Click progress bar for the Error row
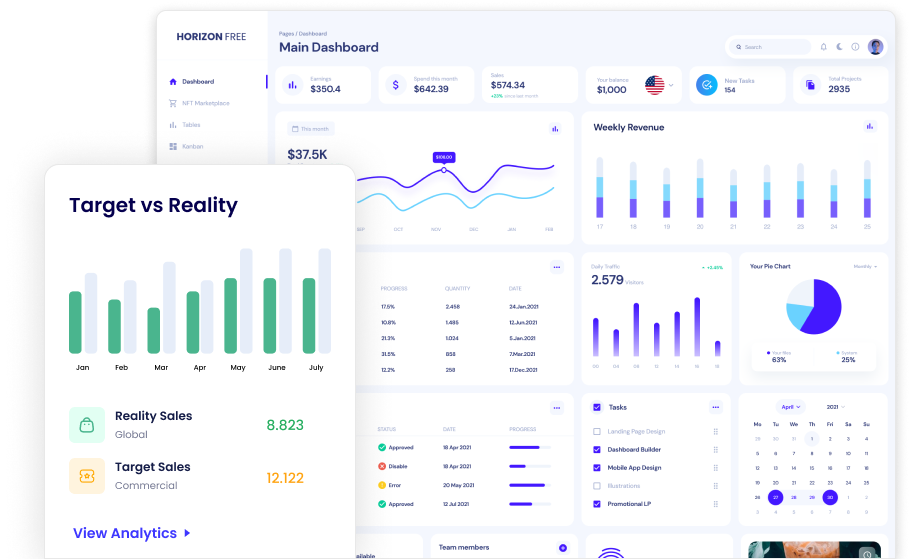The image size is (910, 559). click(x=529, y=485)
